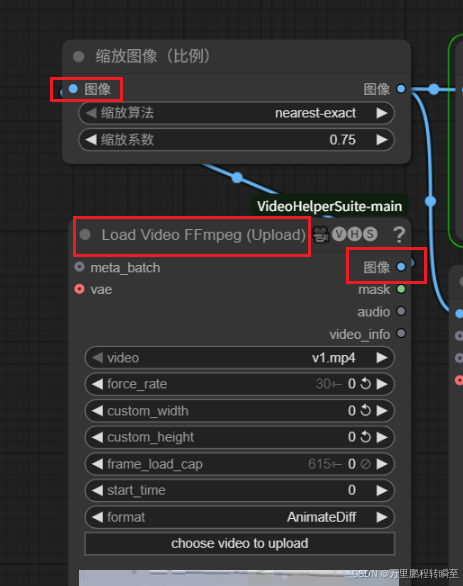The height and width of the screenshot is (586, 463).
Task: Edit the start_time value 0
Action: point(352,490)
